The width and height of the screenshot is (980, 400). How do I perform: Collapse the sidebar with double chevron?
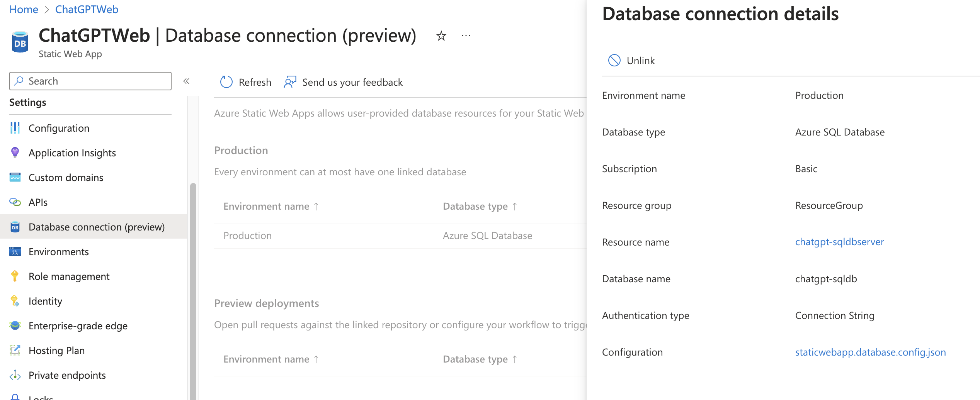[x=186, y=81]
